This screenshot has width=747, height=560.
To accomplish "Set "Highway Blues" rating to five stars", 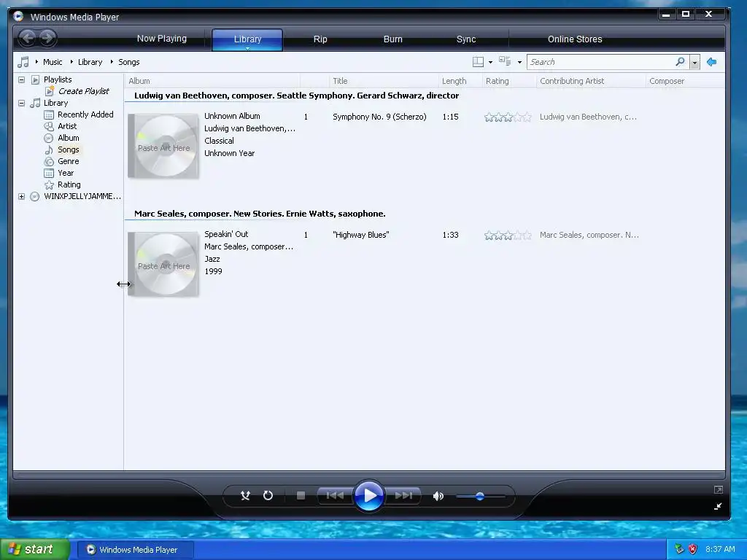I will click(527, 236).
